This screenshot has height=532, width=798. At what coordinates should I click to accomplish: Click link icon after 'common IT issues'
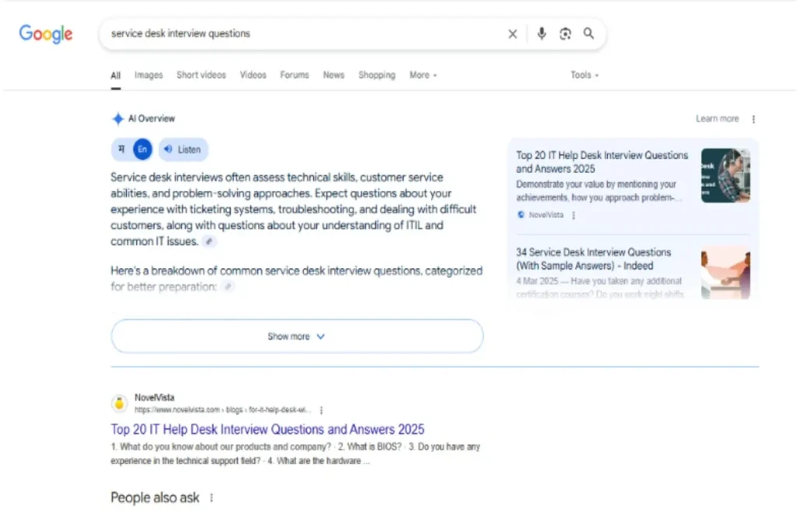pyautogui.click(x=209, y=242)
